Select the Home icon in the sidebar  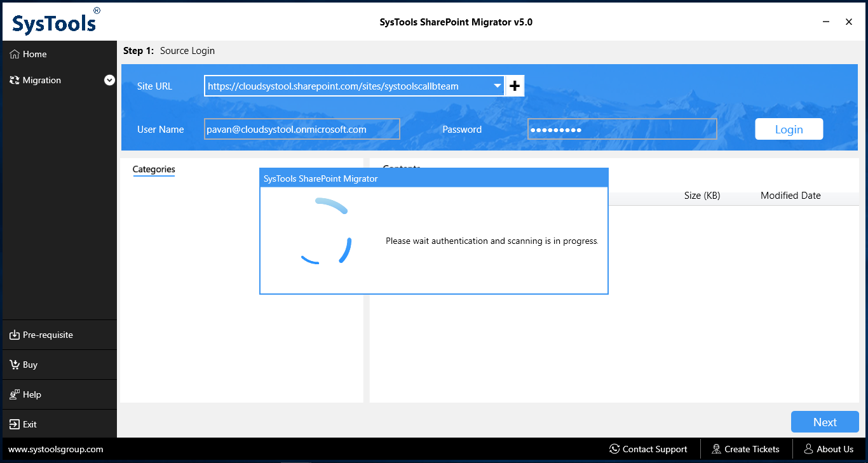tap(13, 54)
